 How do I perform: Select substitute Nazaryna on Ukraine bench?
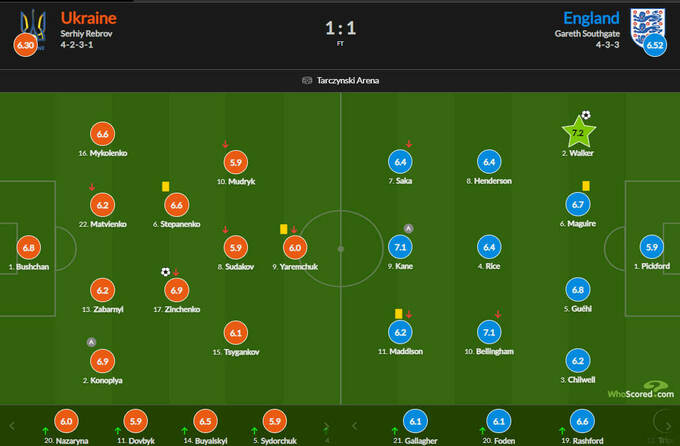pos(68,421)
